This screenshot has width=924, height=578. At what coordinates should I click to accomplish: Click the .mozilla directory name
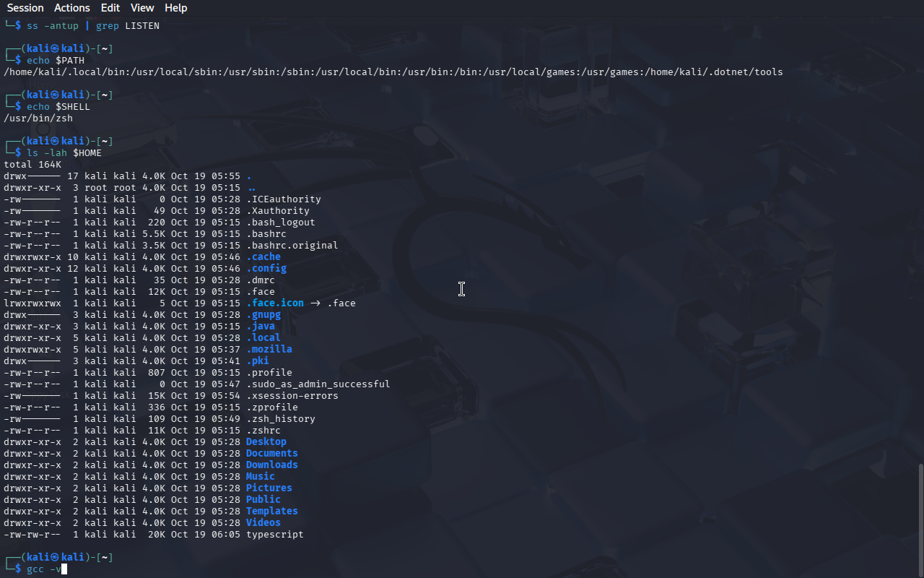point(269,349)
